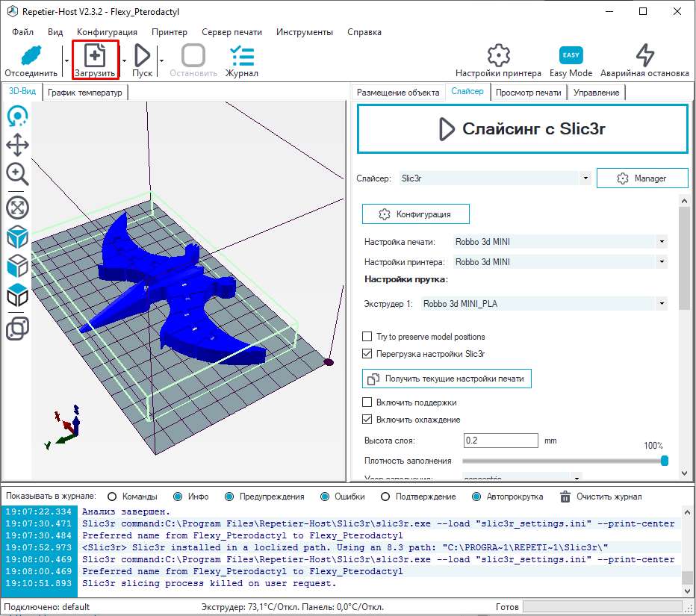Click the Плотность заполнения slider handle
This screenshot has width=696, height=616.
[665, 461]
